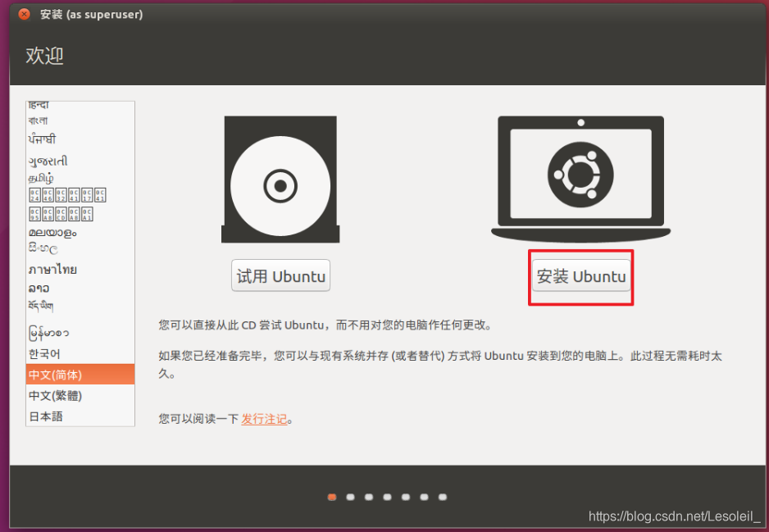Select 中文(简体) in the language list
769x532 pixels.
80,375
